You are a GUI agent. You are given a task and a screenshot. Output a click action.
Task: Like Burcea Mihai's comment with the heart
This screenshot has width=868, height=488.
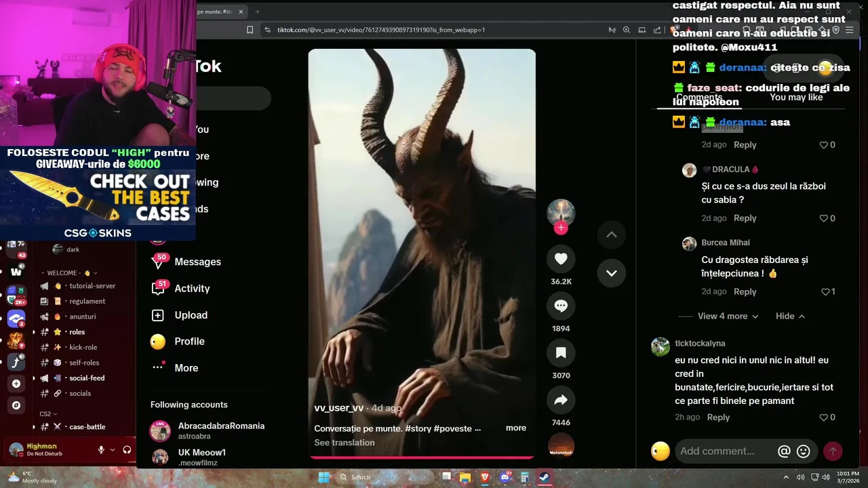click(x=825, y=291)
